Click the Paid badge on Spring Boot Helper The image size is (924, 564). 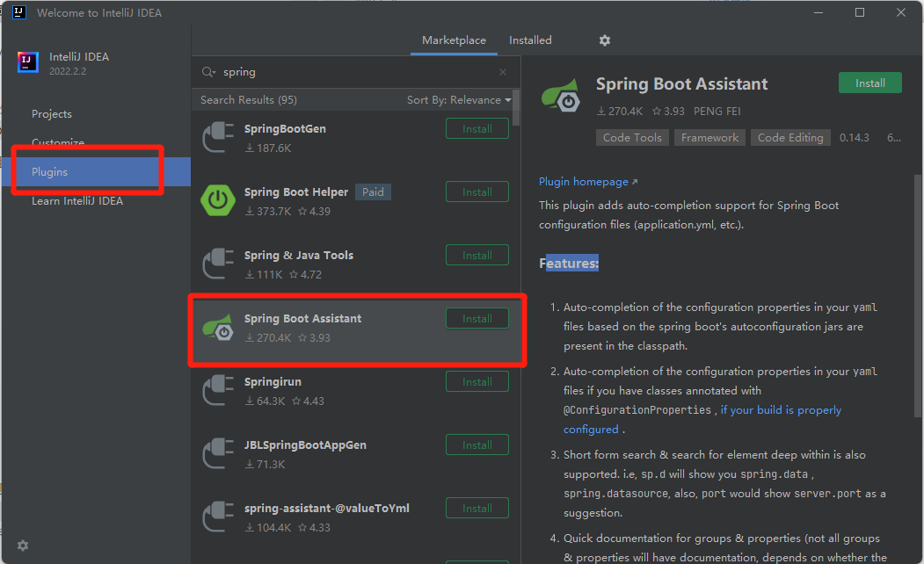coord(373,192)
